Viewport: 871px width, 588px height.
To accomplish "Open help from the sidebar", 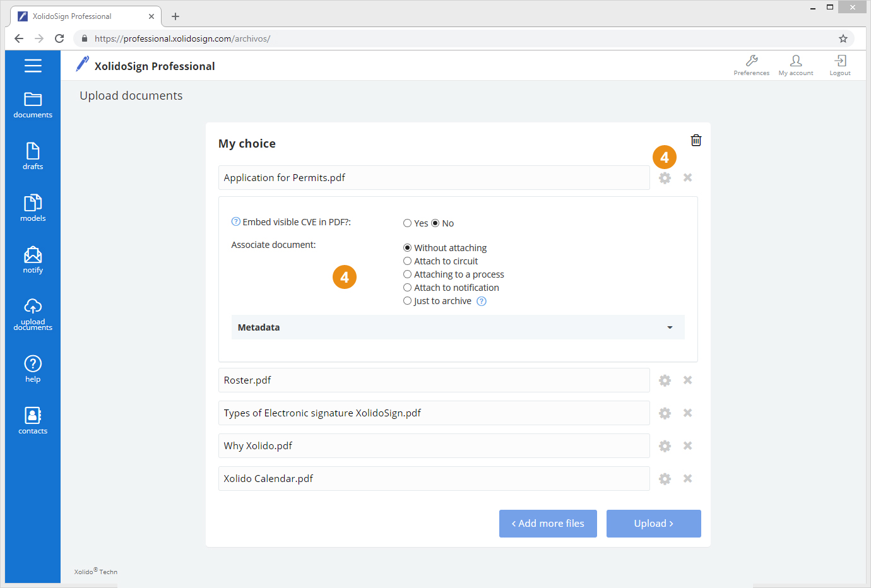I will tap(33, 369).
